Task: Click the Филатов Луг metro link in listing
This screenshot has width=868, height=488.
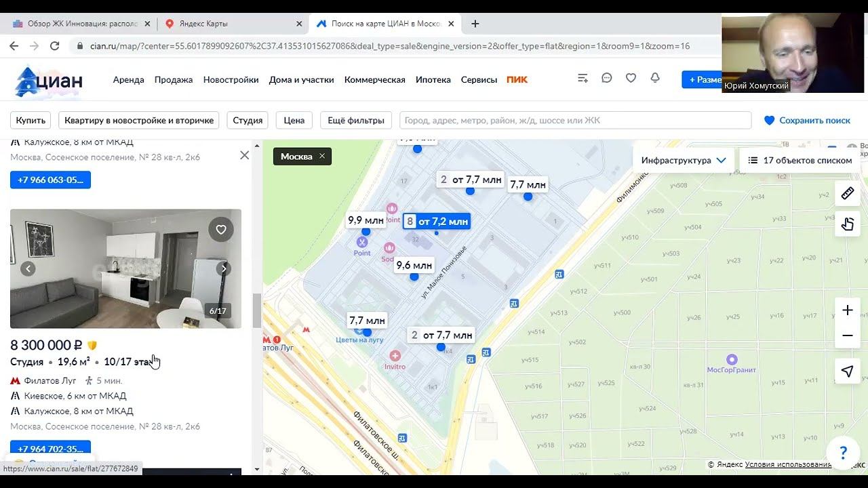Action: tap(50, 381)
